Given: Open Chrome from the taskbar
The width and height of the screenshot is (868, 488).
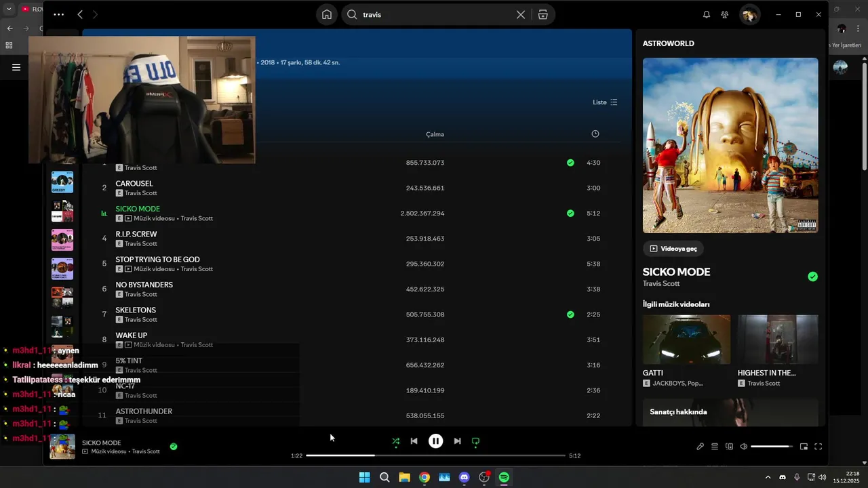Looking at the screenshot, I should point(425,477).
